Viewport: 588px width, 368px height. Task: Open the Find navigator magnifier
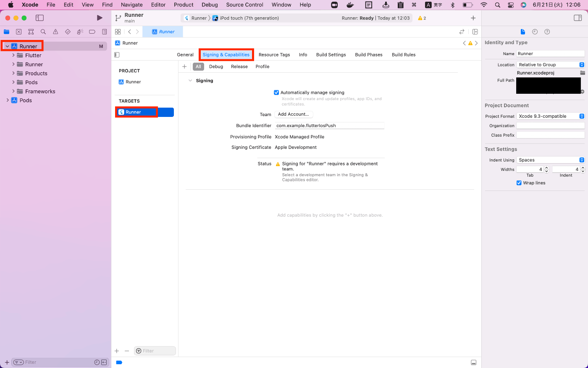point(43,32)
